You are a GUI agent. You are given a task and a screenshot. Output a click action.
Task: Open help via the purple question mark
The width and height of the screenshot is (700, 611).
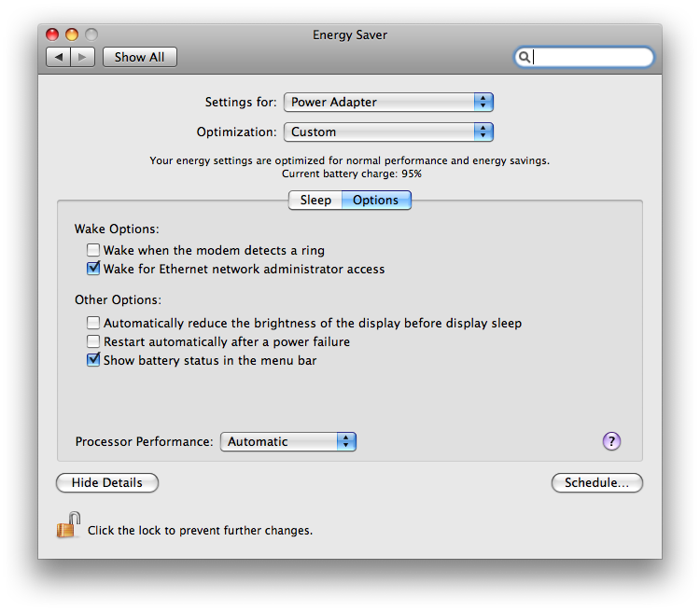pos(611,441)
